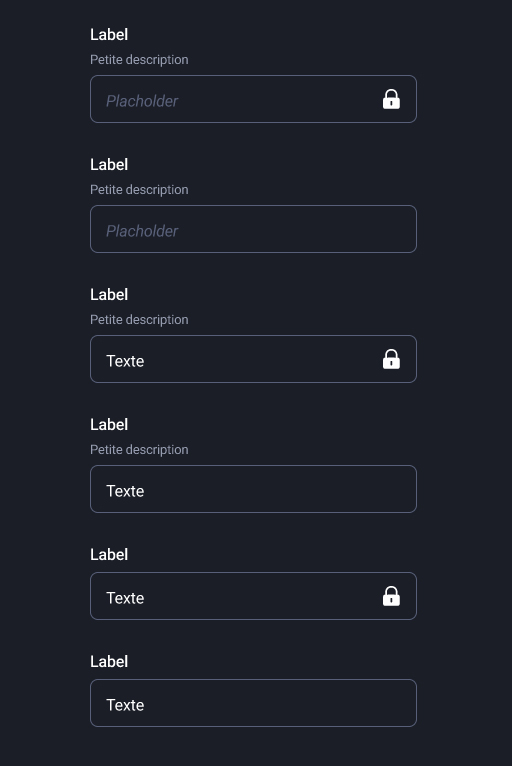The width and height of the screenshot is (512, 766).
Task: Click the topmost Label heading
Action: pos(109,35)
